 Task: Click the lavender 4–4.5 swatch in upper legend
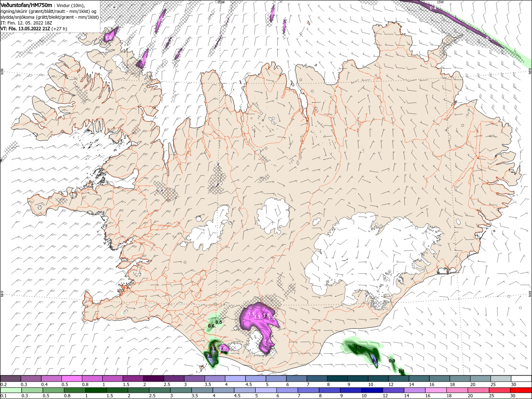[235, 379]
